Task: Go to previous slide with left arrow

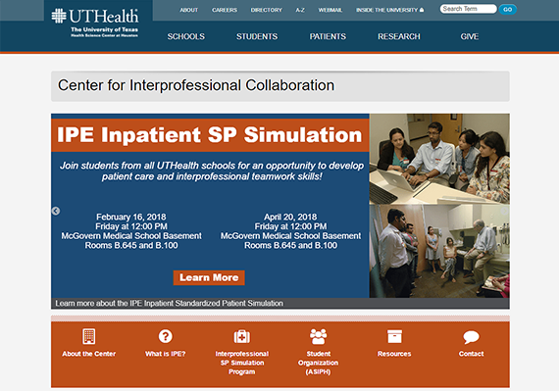Action: point(56,211)
